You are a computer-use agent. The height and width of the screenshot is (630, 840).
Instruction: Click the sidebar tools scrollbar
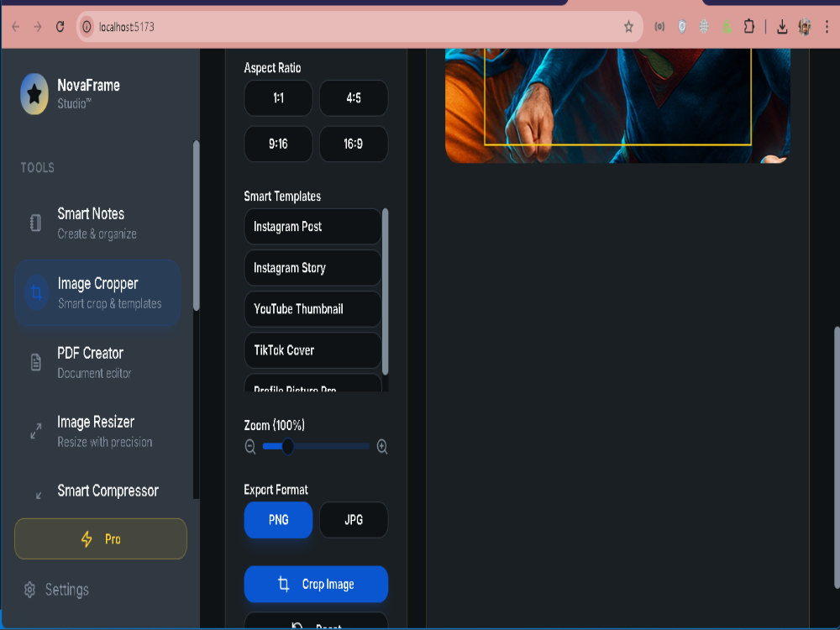pos(196,225)
